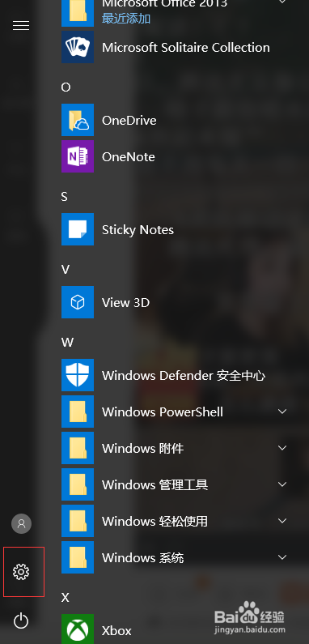
Task: Open the OneDrive app label
Action: click(x=129, y=121)
